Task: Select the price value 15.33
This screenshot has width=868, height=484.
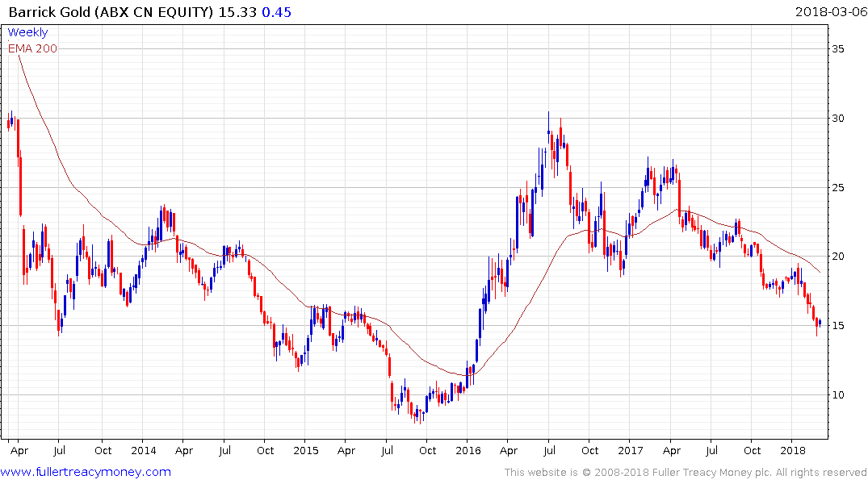Action: click(x=237, y=12)
